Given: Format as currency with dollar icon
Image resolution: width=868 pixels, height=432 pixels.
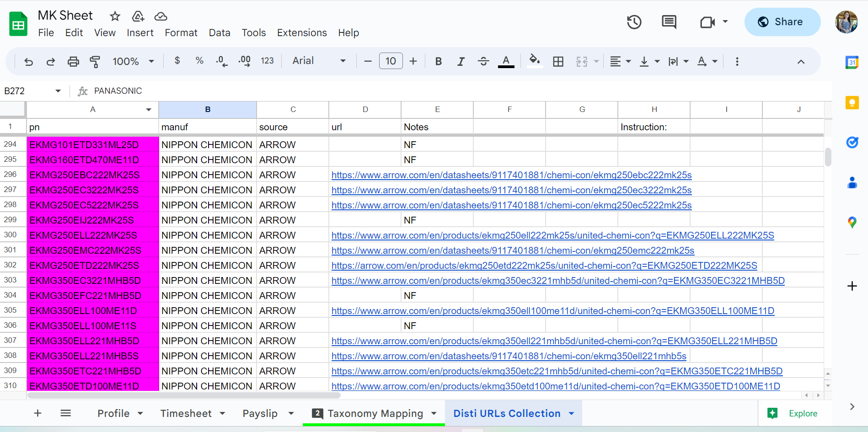Looking at the screenshot, I should point(177,61).
